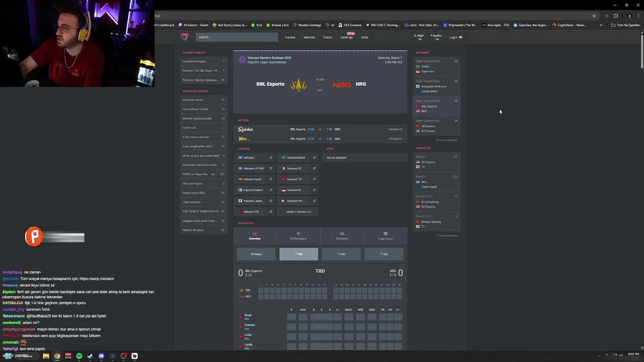Open File Explorer from the taskbar
This screenshot has width=644, height=362.
pos(46,356)
